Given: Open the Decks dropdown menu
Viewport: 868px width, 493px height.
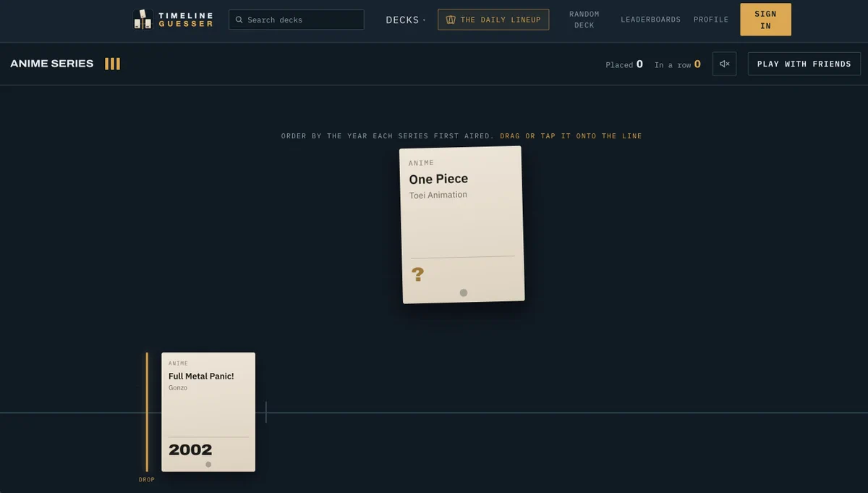Looking at the screenshot, I should [406, 20].
